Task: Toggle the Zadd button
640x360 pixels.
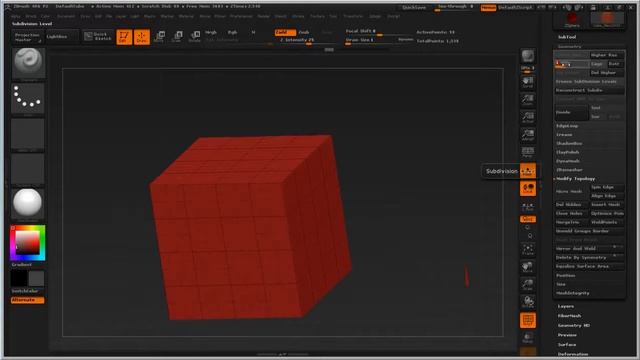Action: [x=285, y=32]
